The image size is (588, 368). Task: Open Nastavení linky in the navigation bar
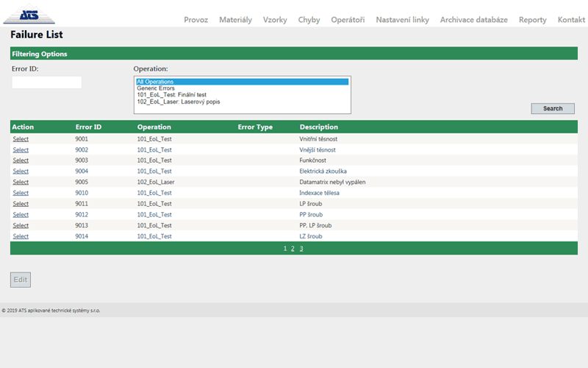point(402,20)
